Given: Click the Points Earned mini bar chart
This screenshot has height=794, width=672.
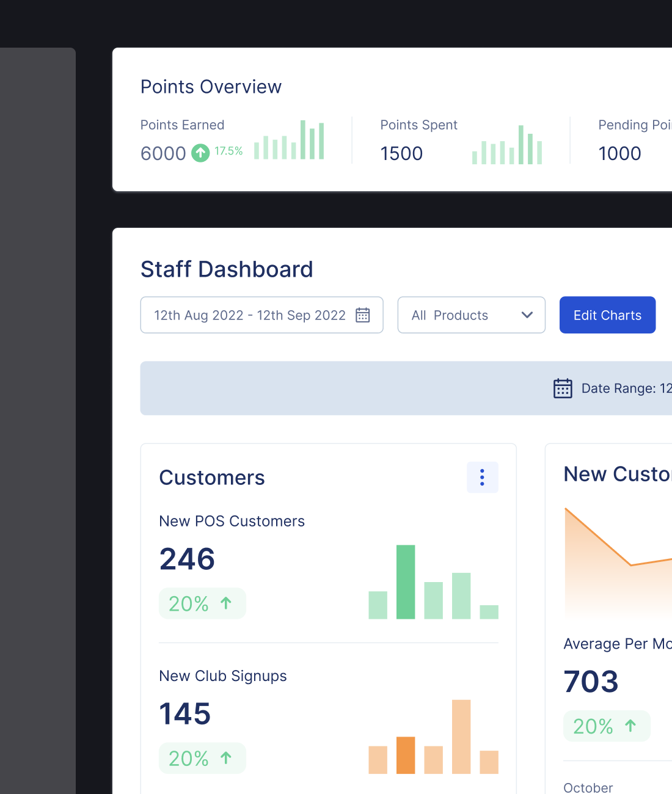Looking at the screenshot, I should (289, 140).
